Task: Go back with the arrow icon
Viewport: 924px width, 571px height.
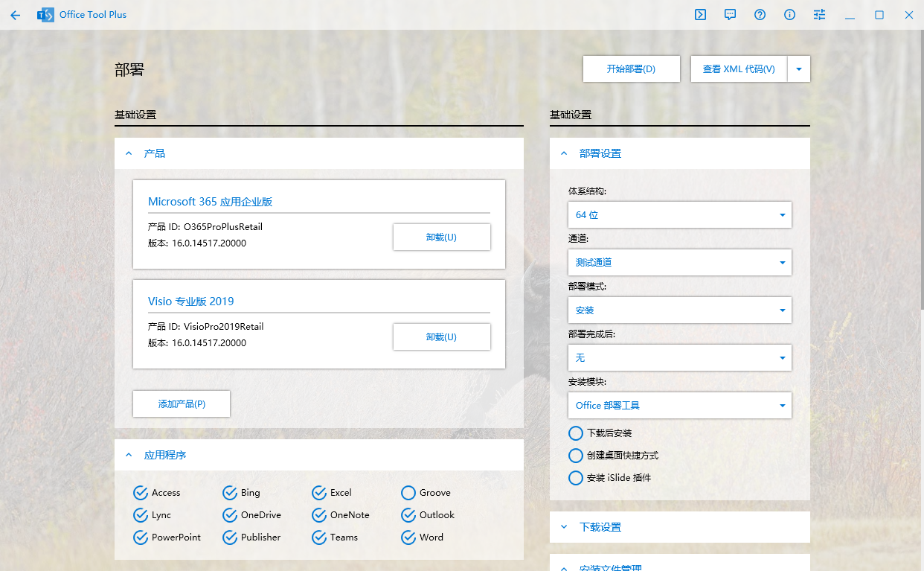Action: (15, 15)
